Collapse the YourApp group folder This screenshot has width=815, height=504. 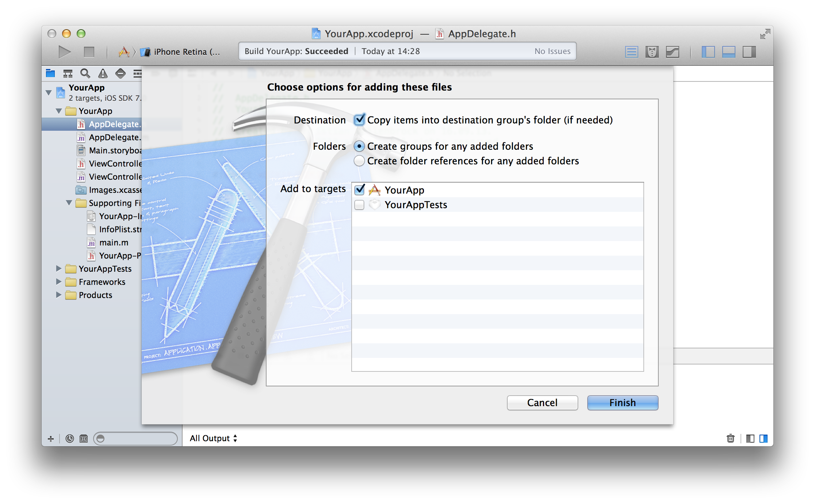pos(59,111)
